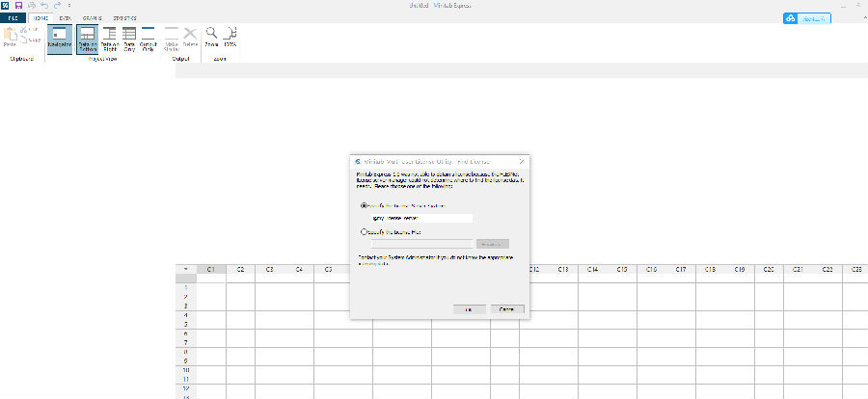The height and width of the screenshot is (399, 868).
Task: Select the Specify License Server System radio button
Action: pyautogui.click(x=363, y=205)
